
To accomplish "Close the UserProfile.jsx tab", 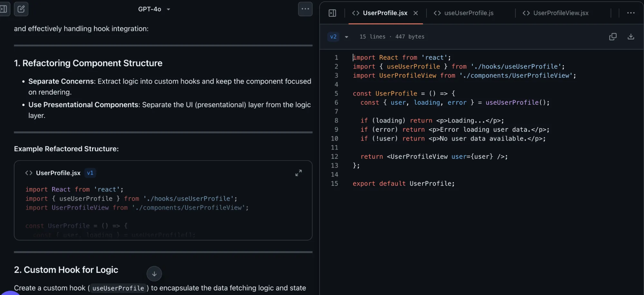I will pyautogui.click(x=416, y=13).
